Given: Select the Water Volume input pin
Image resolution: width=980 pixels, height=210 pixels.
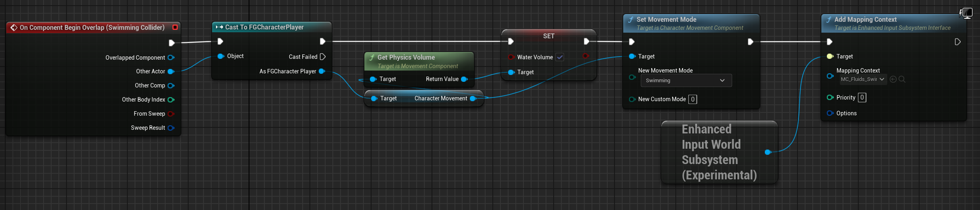Looking at the screenshot, I should pyautogui.click(x=511, y=57).
